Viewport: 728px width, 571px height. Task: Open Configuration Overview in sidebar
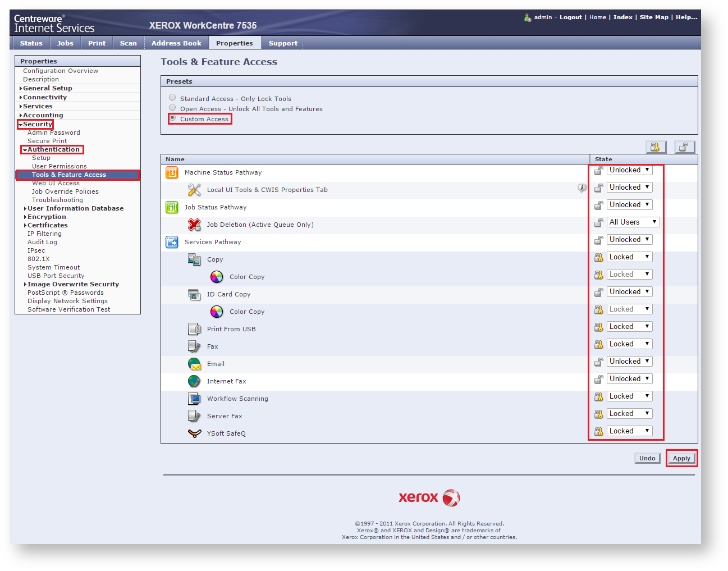pyautogui.click(x=61, y=71)
